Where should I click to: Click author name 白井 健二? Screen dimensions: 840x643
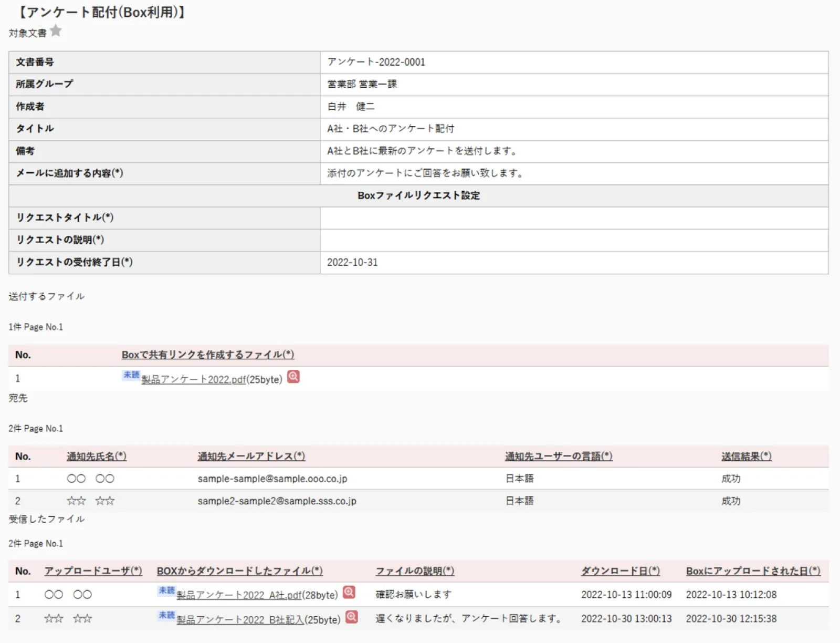(x=351, y=107)
